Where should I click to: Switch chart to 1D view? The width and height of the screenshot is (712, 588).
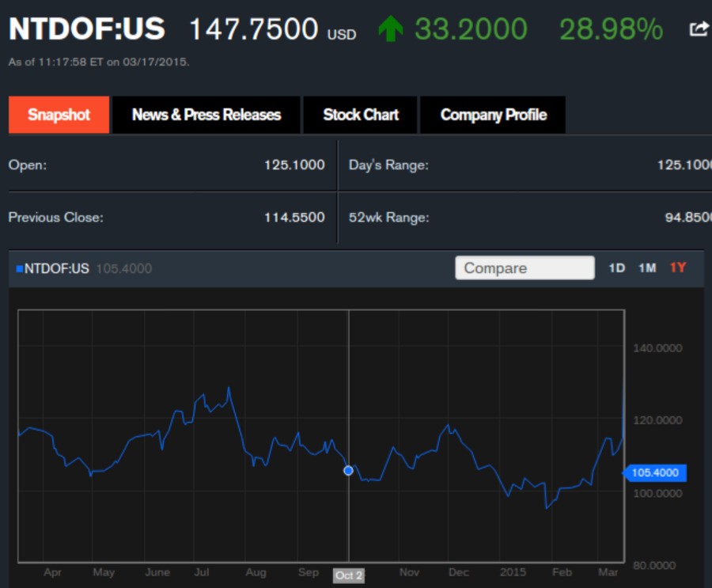coord(616,268)
